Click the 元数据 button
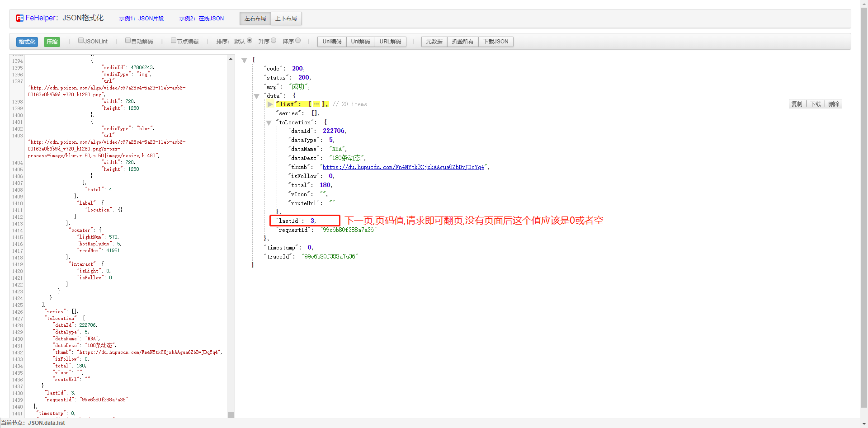868x428 pixels. (434, 42)
